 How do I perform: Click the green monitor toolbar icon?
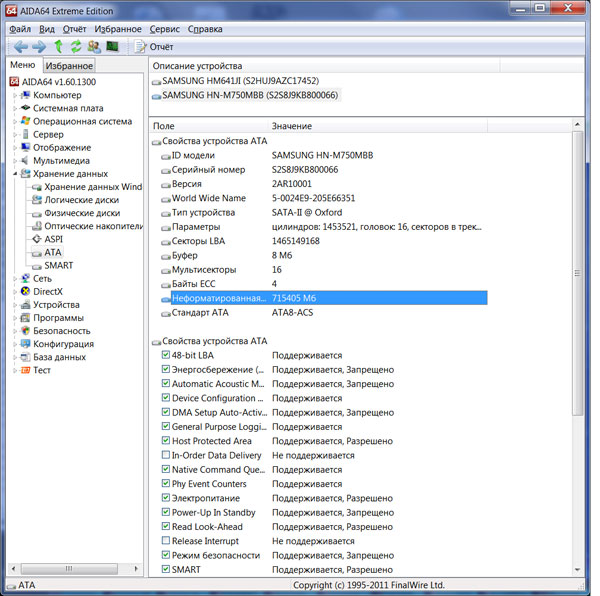point(112,46)
